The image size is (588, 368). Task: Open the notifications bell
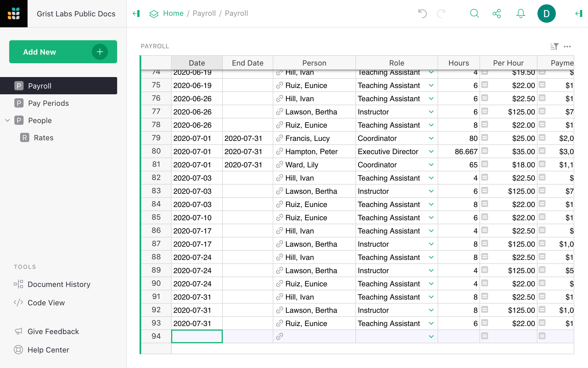(x=521, y=13)
